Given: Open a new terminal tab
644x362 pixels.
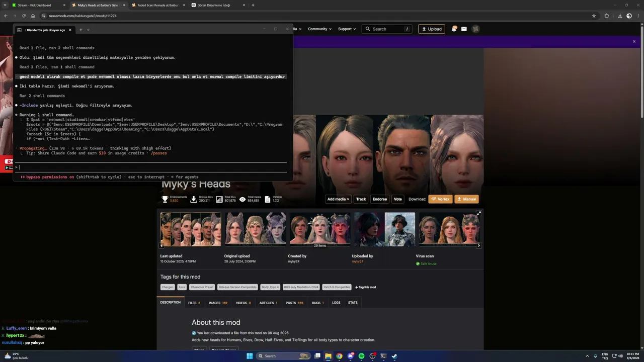Looking at the screenshot, I should [80, 30].
